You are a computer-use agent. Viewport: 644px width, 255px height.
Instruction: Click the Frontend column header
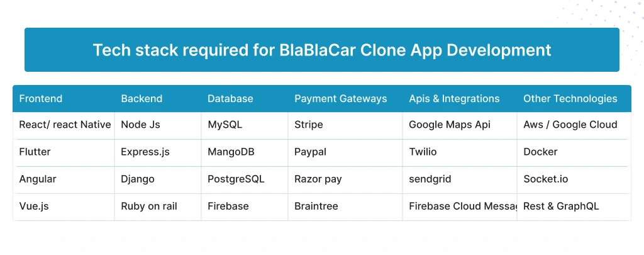(x=41, y=99)
